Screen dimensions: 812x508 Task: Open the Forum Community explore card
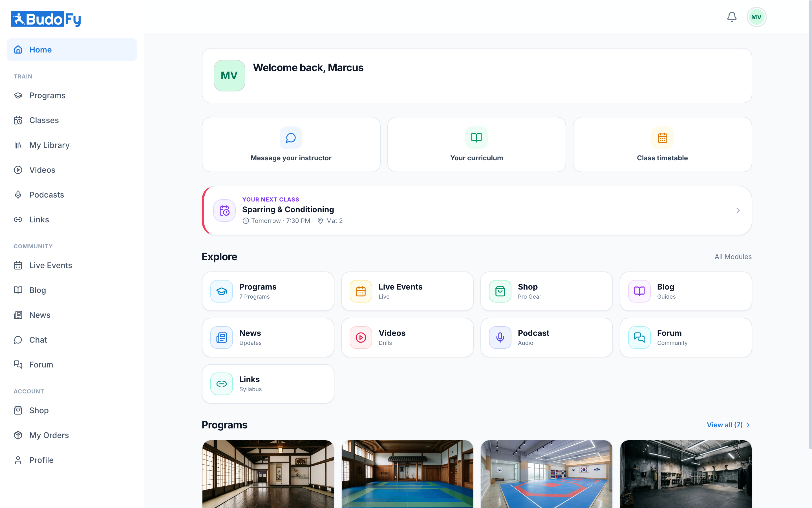tap(686, 337)
